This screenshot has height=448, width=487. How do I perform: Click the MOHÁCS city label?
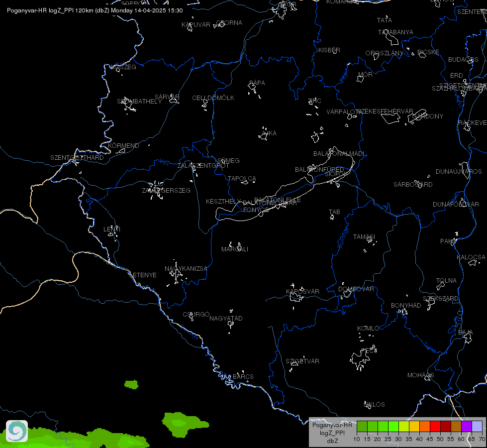[420, 375]
